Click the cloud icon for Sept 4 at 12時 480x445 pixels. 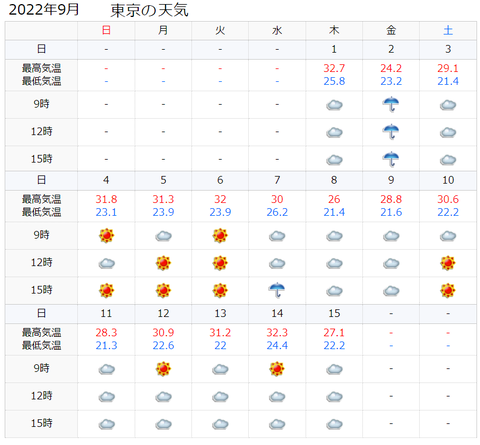pyautogui.click(x=106, y=264)
